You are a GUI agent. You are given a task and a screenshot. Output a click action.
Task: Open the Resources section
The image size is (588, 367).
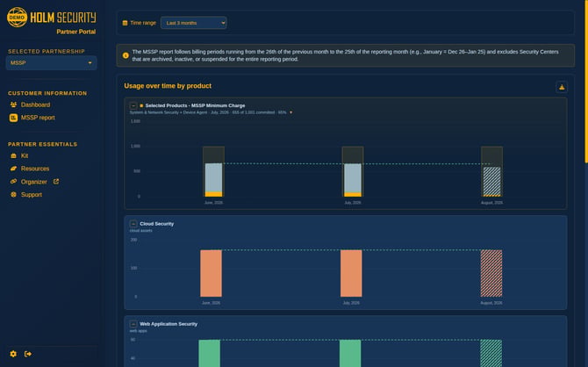(35, 169)
